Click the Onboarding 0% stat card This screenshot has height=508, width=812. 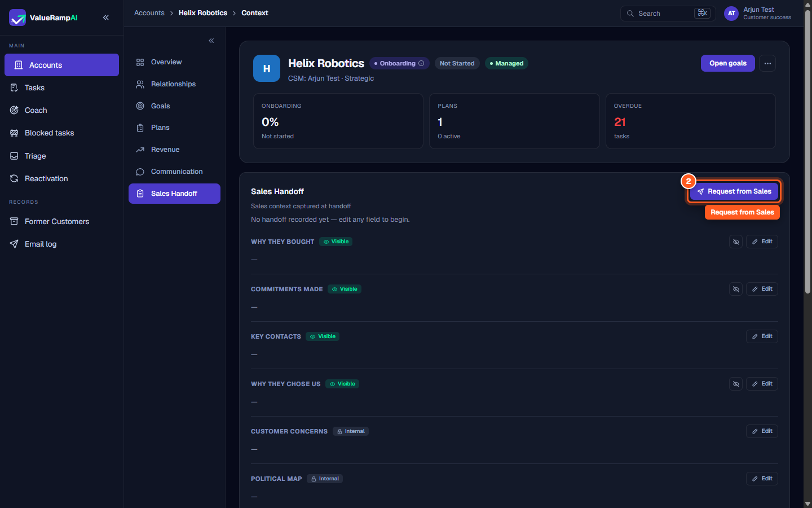338,121
